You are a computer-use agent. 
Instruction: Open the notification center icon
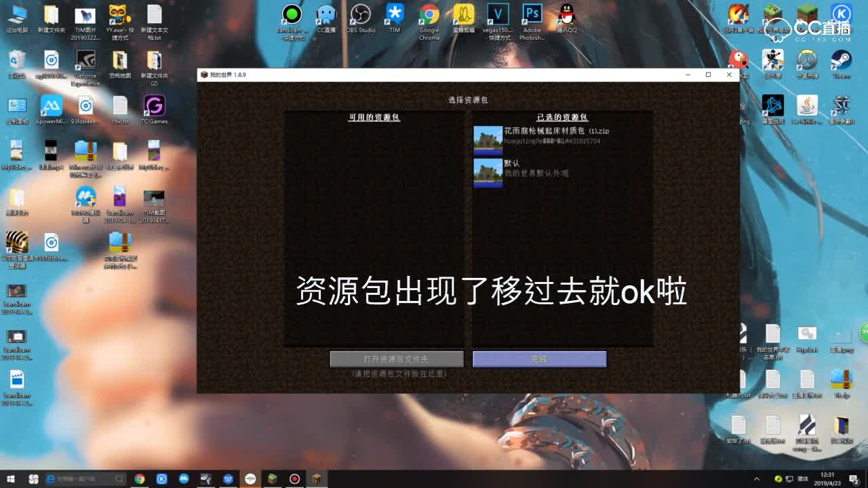pyautogui.click(x=854, y=479)
